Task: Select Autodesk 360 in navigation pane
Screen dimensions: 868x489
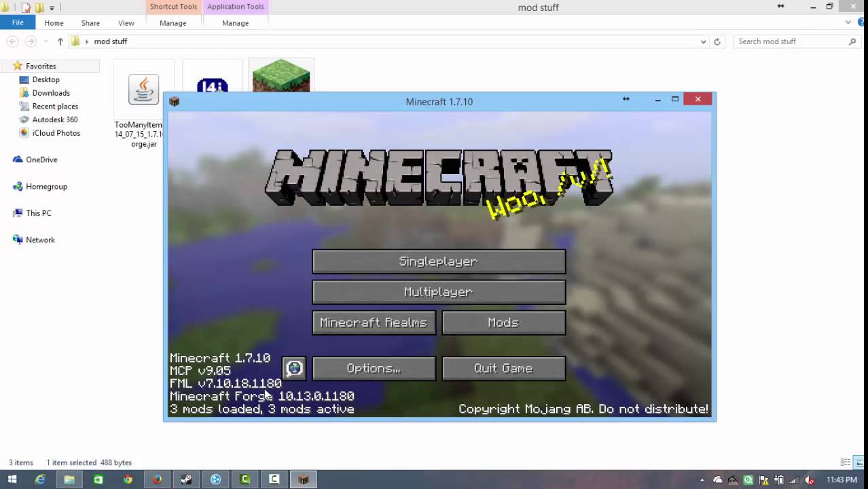Action: (x=54, y=120)
